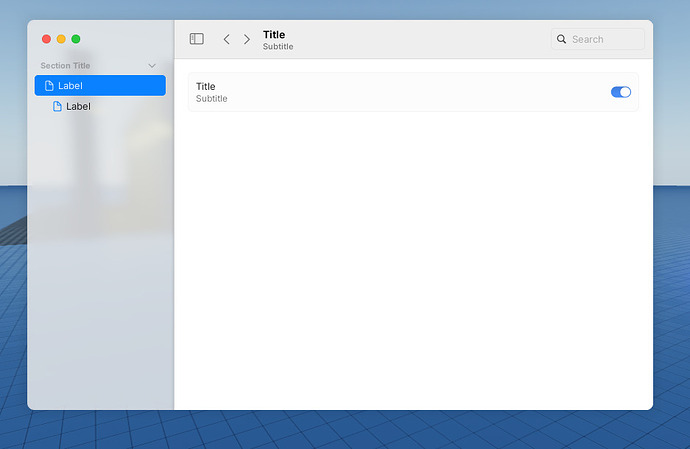Click the empty white content area
Screen dimensions: 690x449
click(x=413, y=260)
